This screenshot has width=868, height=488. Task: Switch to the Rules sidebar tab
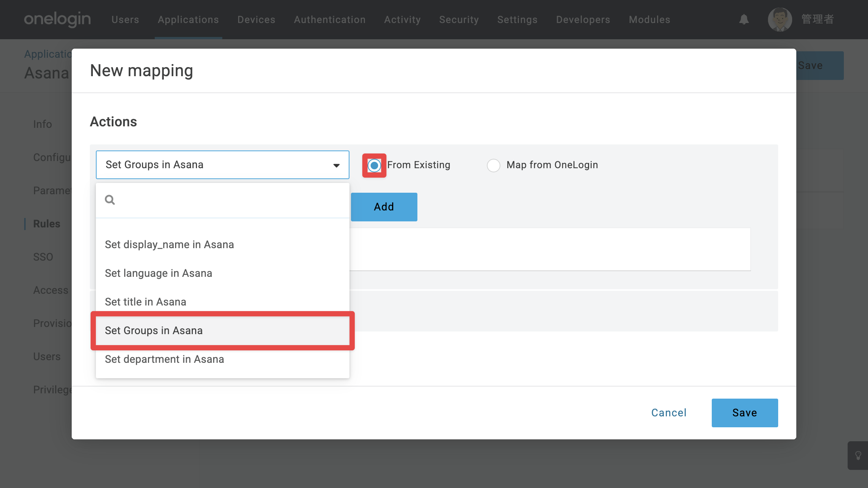pos(47,224)
